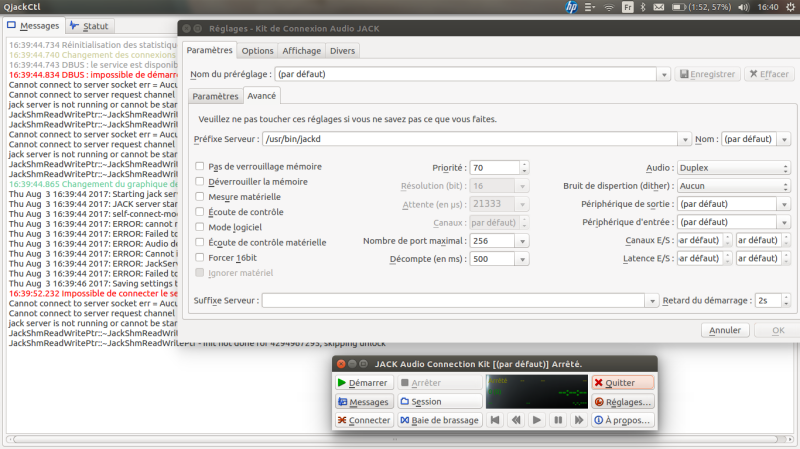Click the transport play button

(x=537, y=420)
